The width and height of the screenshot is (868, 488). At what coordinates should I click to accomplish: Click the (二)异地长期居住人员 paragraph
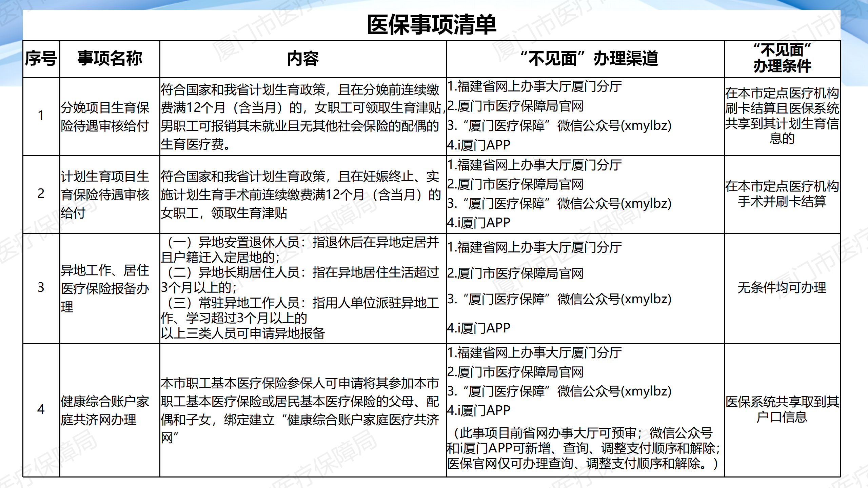point(300,280)
